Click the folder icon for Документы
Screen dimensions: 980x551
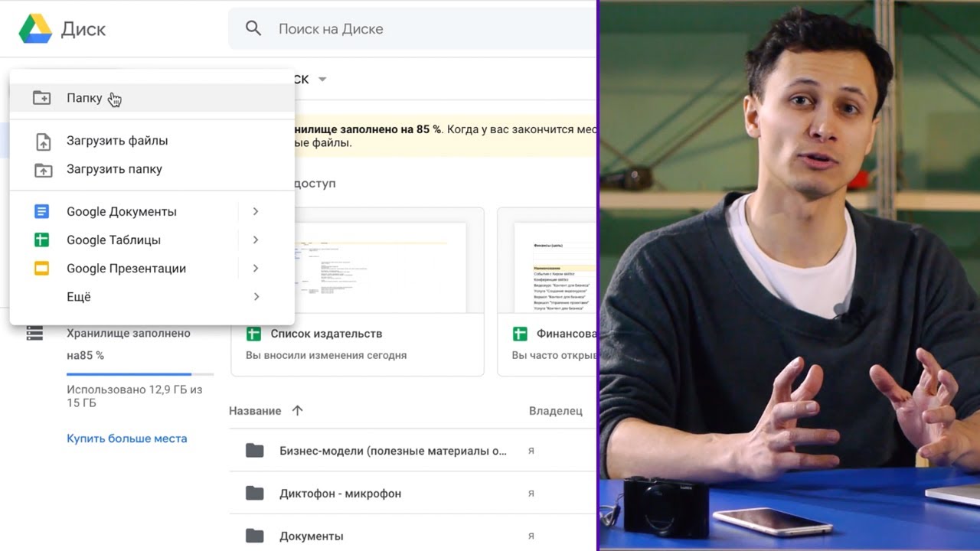[255, 536]
